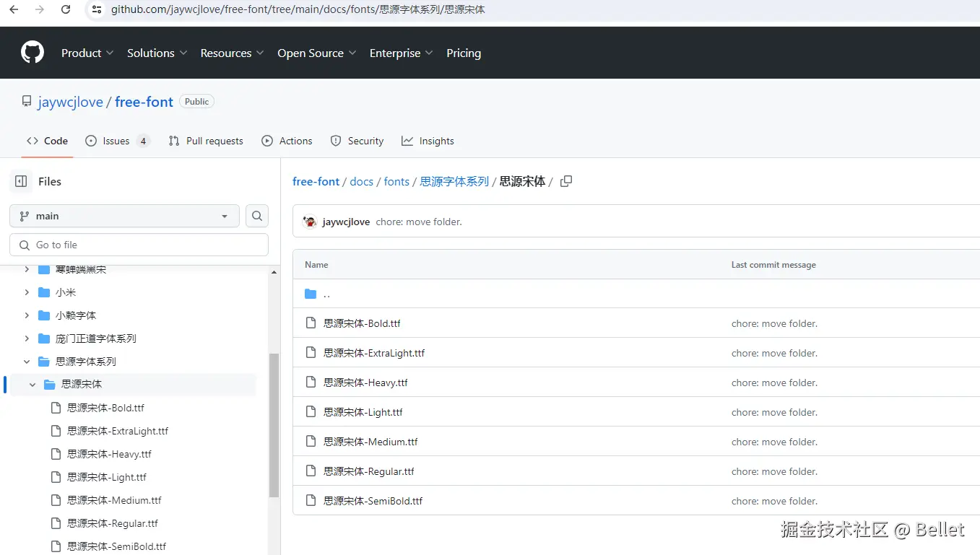Select 思源宋体-Light.ttf in sidebar tree
The image size is (980, 555).
[x=107, y=477]
